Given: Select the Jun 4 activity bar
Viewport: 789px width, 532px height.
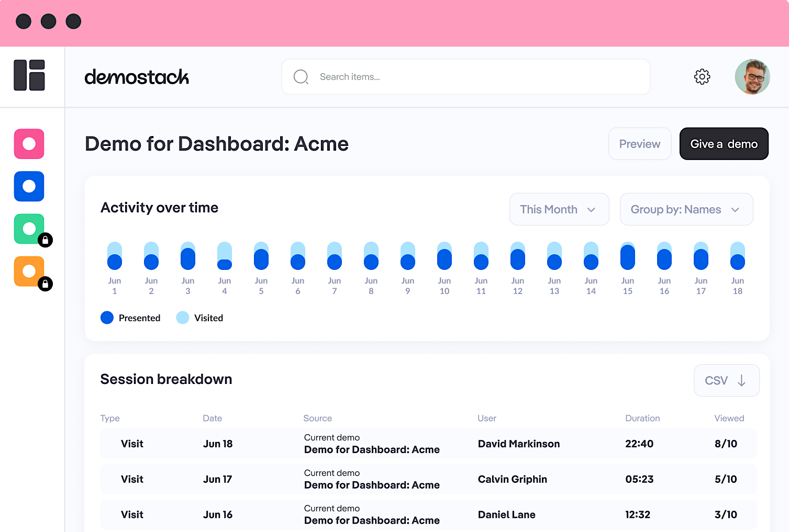Looking at the screenshot, I should (x=225, y=256).
